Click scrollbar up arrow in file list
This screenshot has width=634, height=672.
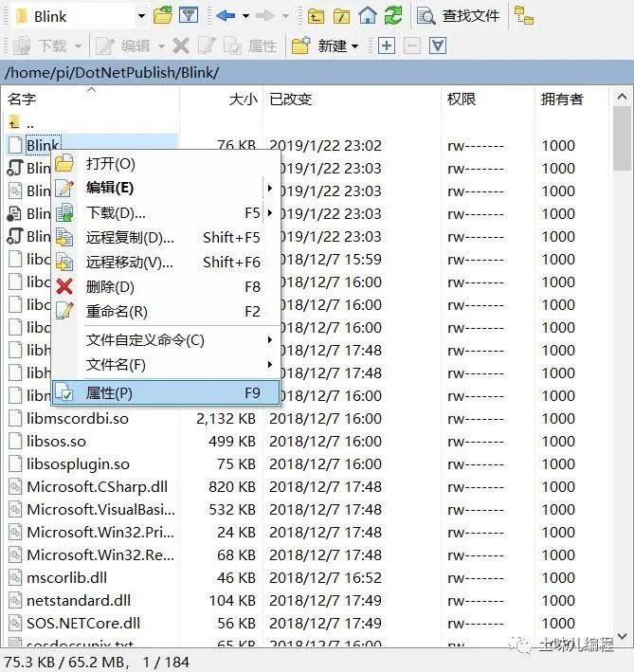click(x=622, y=98)
